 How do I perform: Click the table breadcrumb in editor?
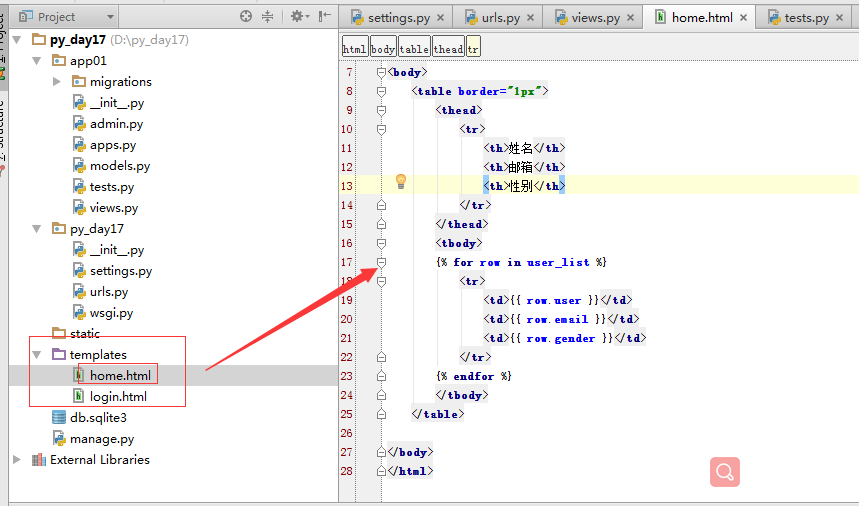pos(414,48)
